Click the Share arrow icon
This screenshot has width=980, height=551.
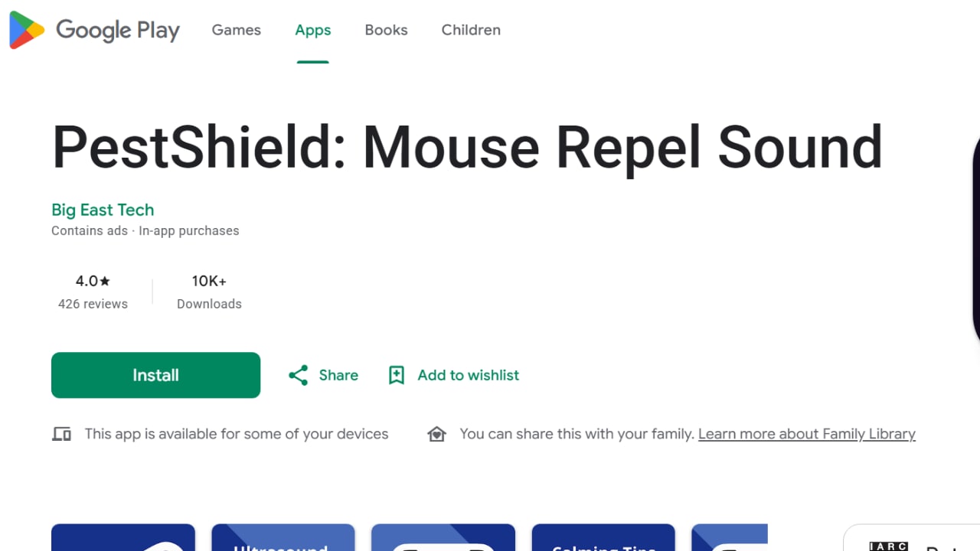[298, 375]
